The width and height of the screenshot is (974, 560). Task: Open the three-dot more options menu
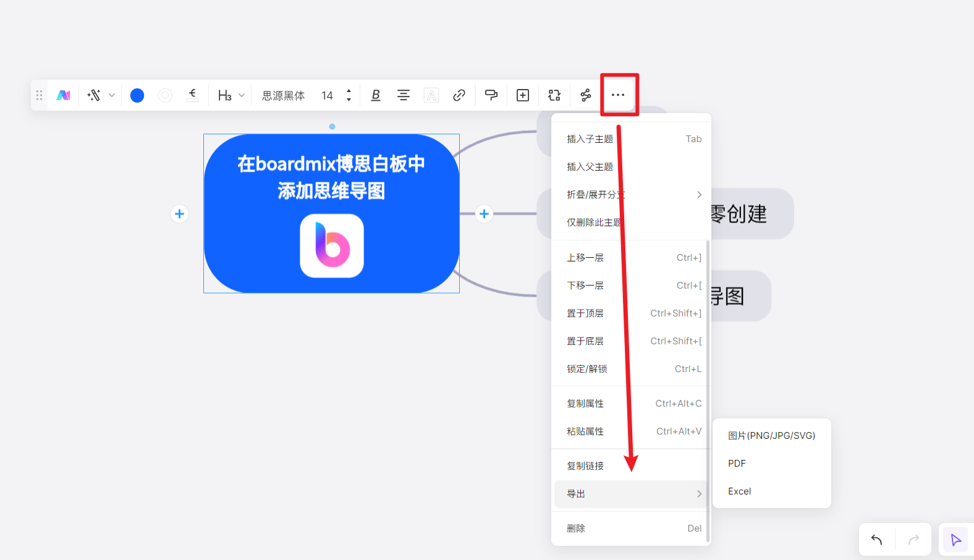click(x=618, y=95)
